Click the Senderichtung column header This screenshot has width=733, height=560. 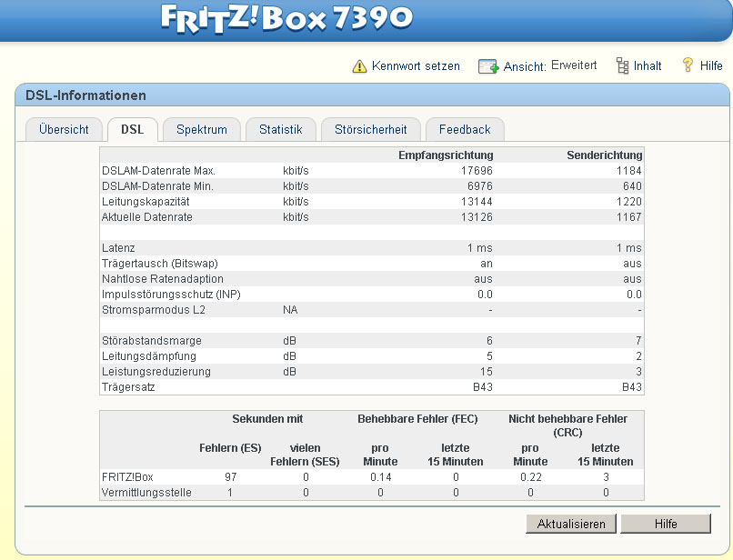pyautogui.click(x=604, y=155)
